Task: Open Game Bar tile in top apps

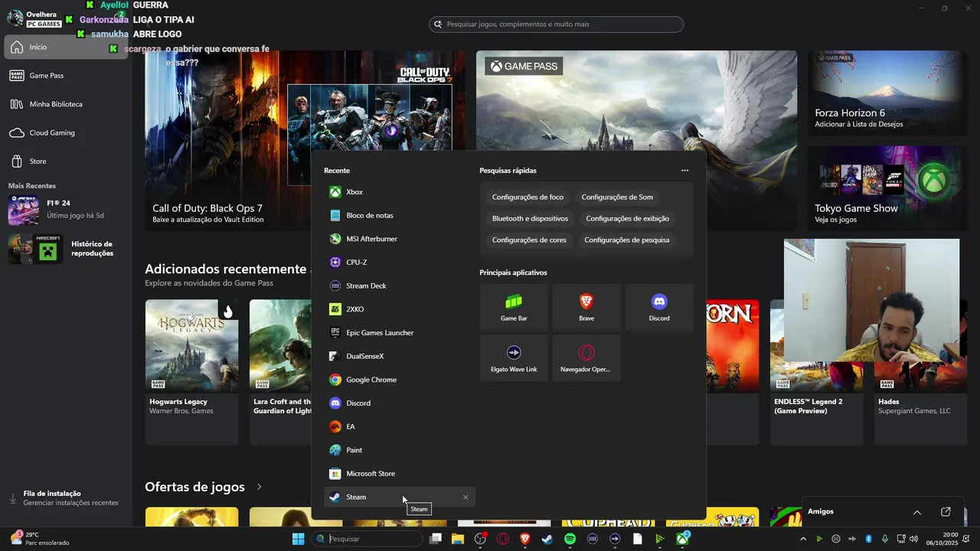Action: (x=514, y=308)
